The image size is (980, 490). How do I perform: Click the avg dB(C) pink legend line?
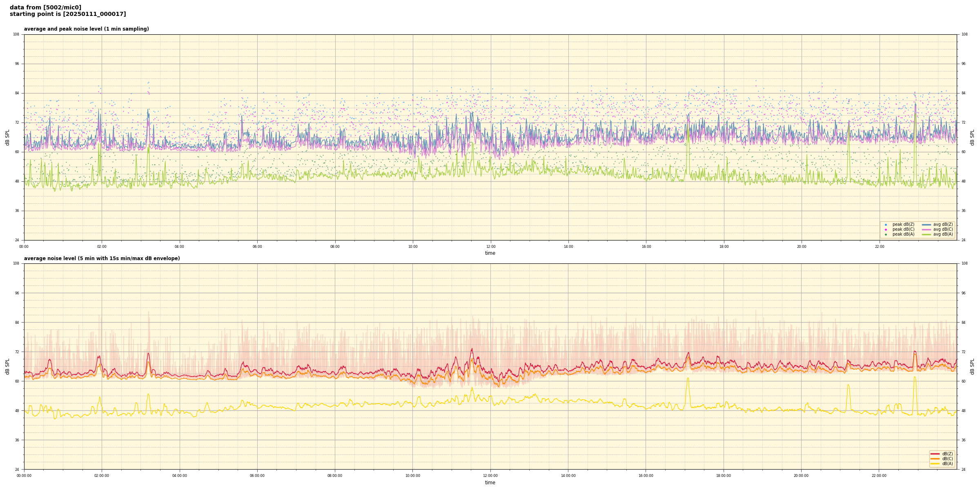927,229
